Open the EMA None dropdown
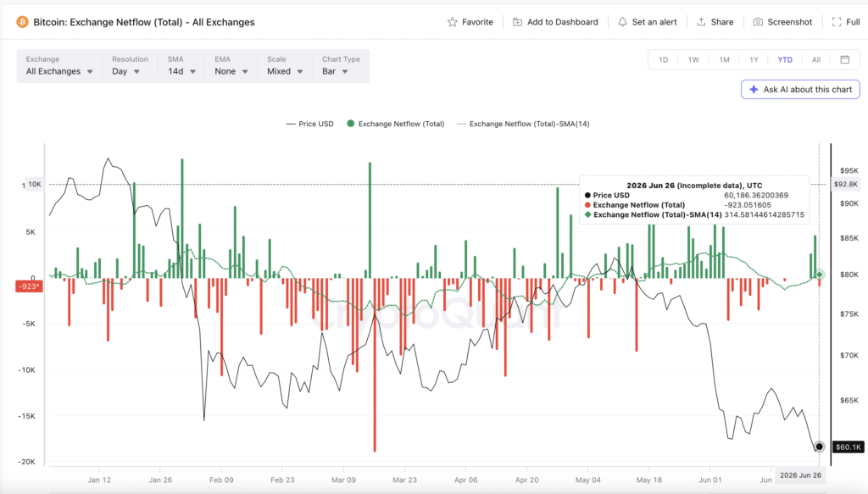868x494 pixels. coord(231,66)
